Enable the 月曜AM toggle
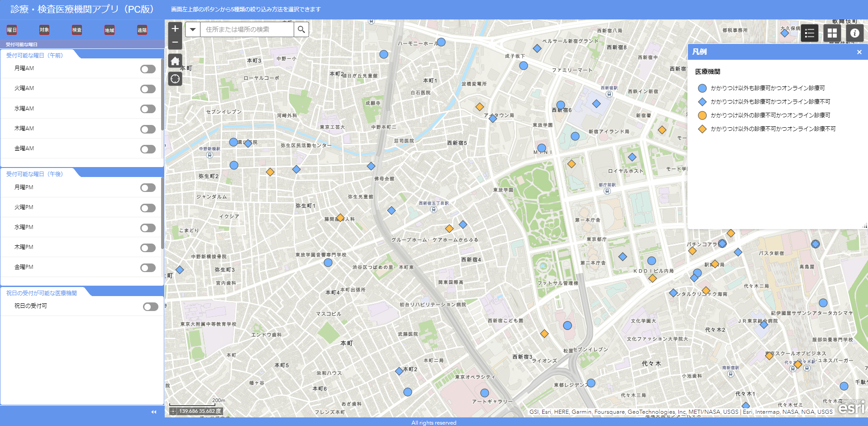 coord(148,69)
